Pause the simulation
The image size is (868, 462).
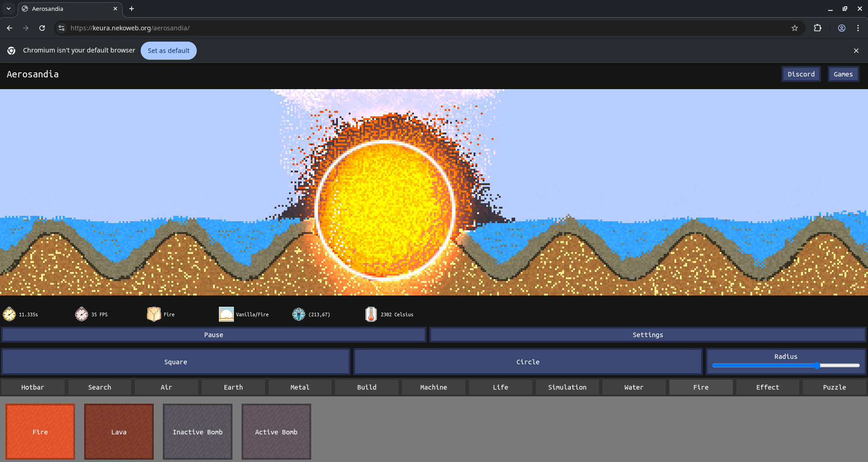click(x=213, y=335)
